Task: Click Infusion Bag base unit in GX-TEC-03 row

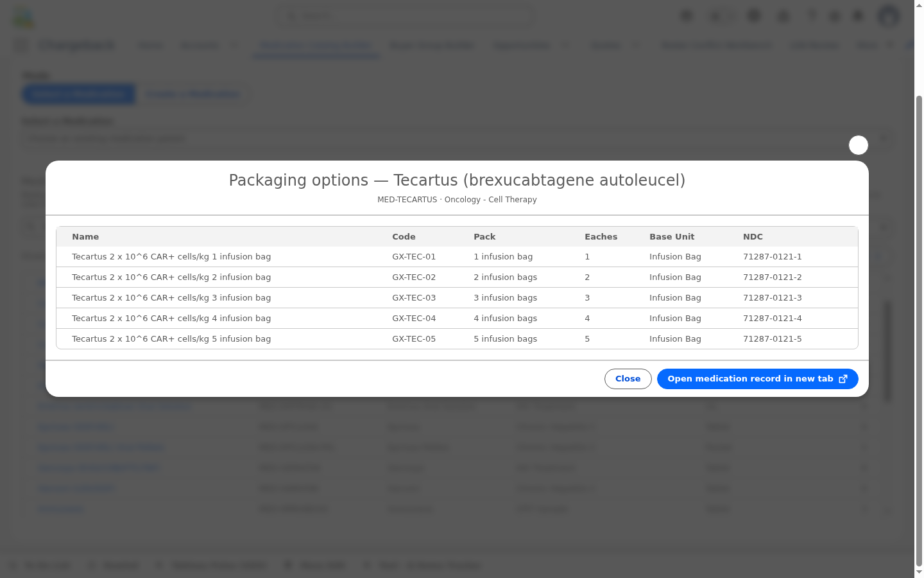Action: coord(675,298)
